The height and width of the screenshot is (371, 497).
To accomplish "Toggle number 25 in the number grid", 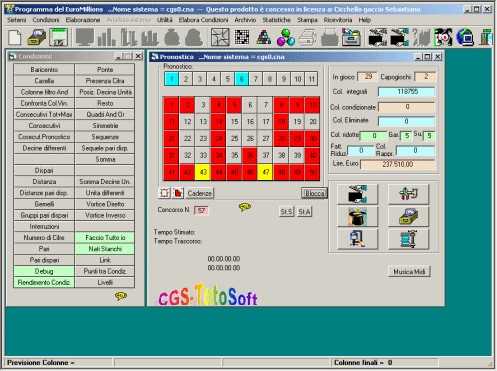I will (x=234, y=139).
